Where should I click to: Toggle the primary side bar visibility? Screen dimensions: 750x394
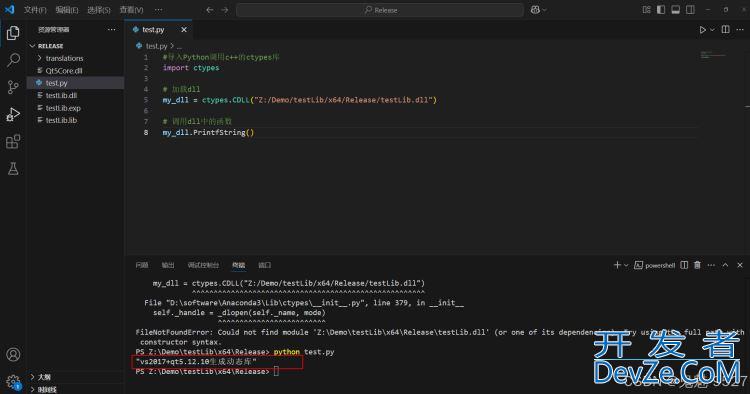(x=661, y=10)
